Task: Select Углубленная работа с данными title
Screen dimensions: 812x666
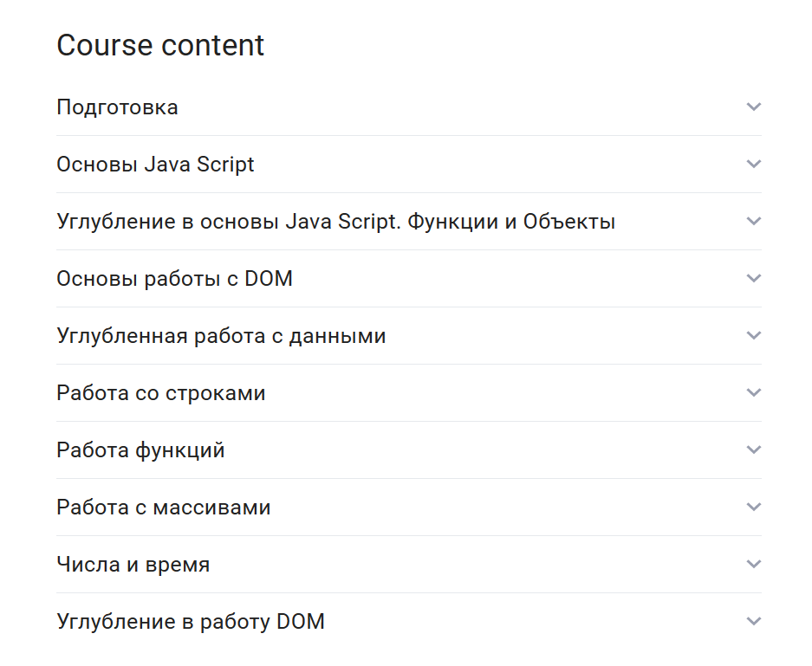Action: coord(221,336)
